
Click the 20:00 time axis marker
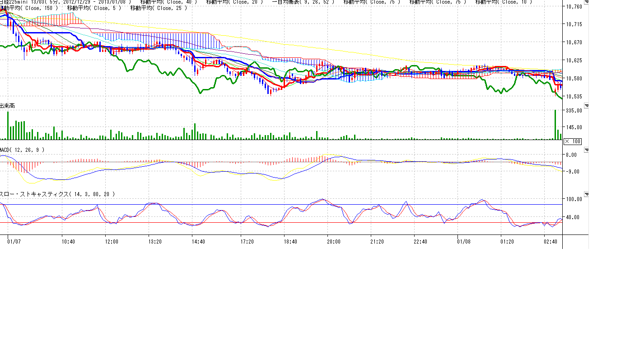click(334, 242)
